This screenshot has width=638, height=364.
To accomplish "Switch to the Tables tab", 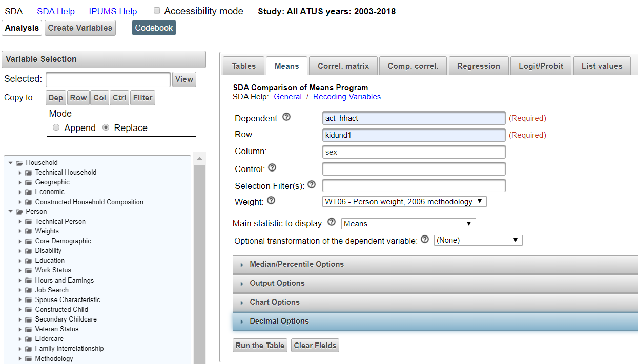I will [x=244, y=66].
